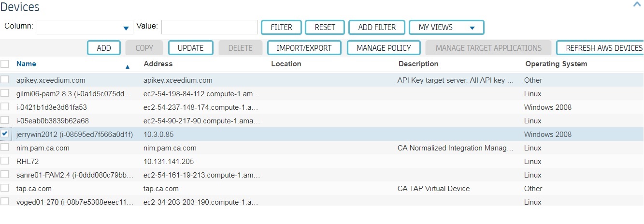Click MANAGE POLICY button
The height and width of the screenshot is (224, 644).
pyautogui.click(x=384, y=48)
